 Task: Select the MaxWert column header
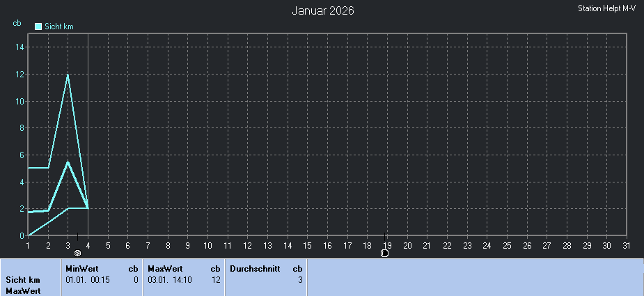tap(164, 268)
